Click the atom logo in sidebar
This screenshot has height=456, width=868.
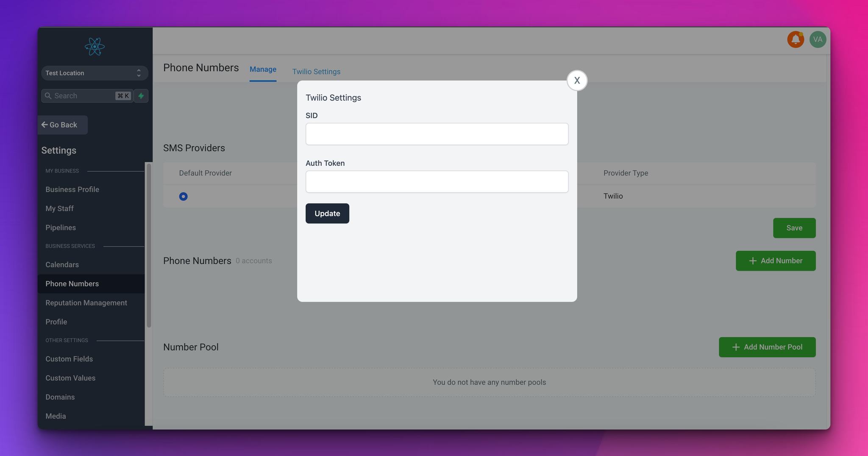click(x=95, y=47)
